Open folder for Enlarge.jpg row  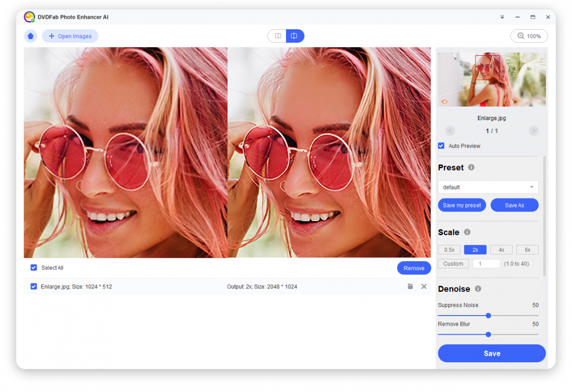point(410,286)
